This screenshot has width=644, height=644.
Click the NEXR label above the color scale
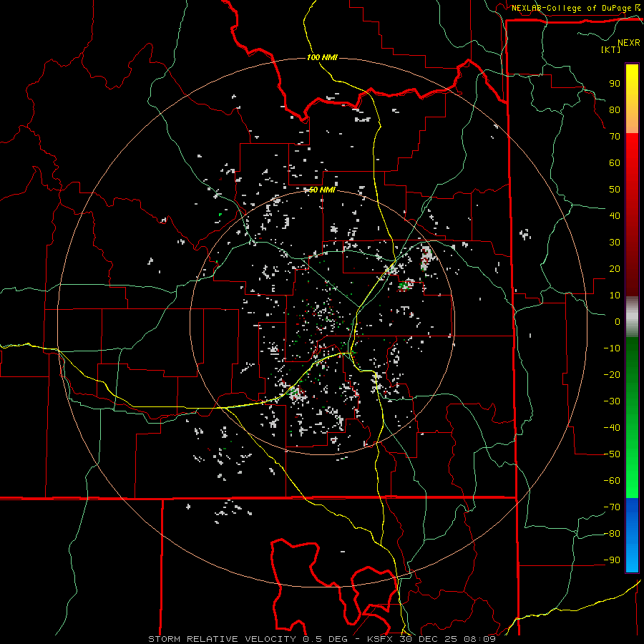point(629,43)
